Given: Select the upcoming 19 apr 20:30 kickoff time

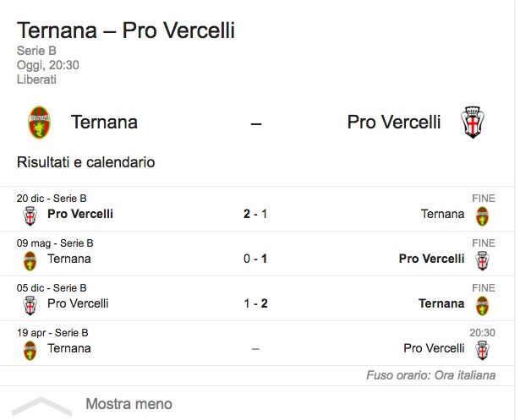Looking at the screenshot, I should (x=482, y=333).
